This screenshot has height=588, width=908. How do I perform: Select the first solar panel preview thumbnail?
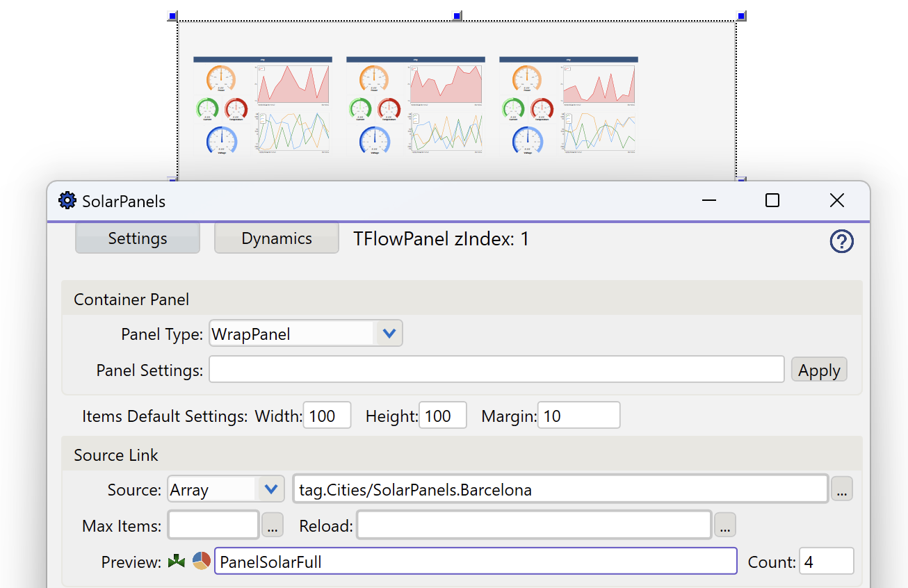tap(263, 106)
